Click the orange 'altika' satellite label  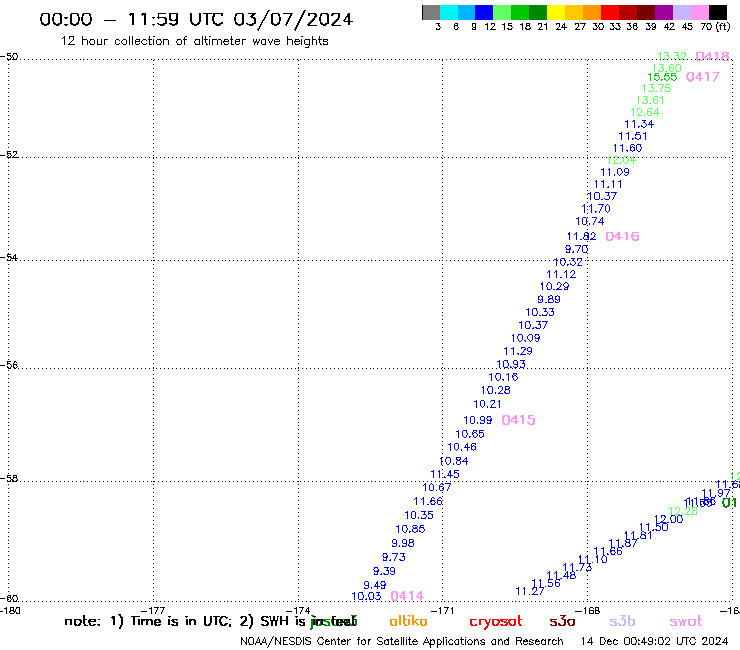(408, 621)
